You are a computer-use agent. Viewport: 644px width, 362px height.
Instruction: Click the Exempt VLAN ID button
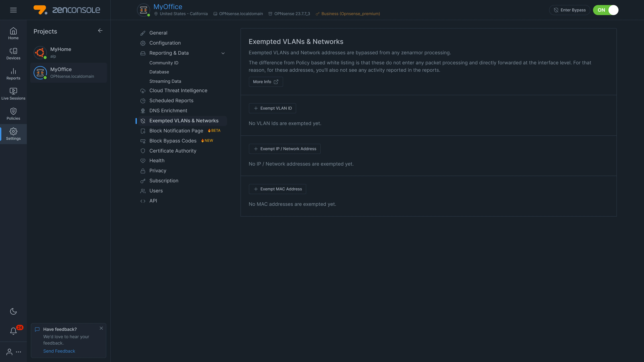[x=272, y=108]
